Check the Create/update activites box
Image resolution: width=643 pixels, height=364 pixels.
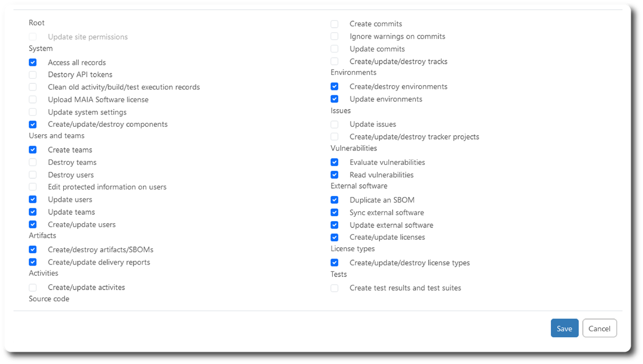33,287
